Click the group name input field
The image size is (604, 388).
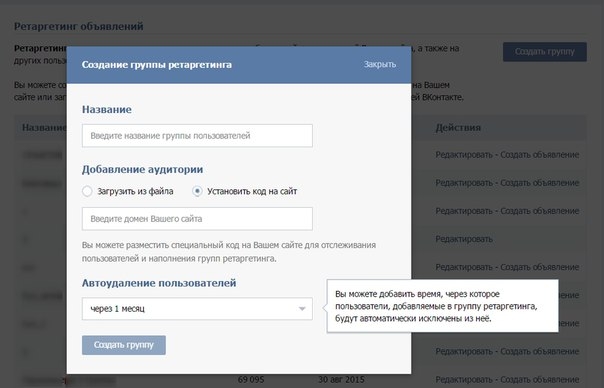point(197,136)
